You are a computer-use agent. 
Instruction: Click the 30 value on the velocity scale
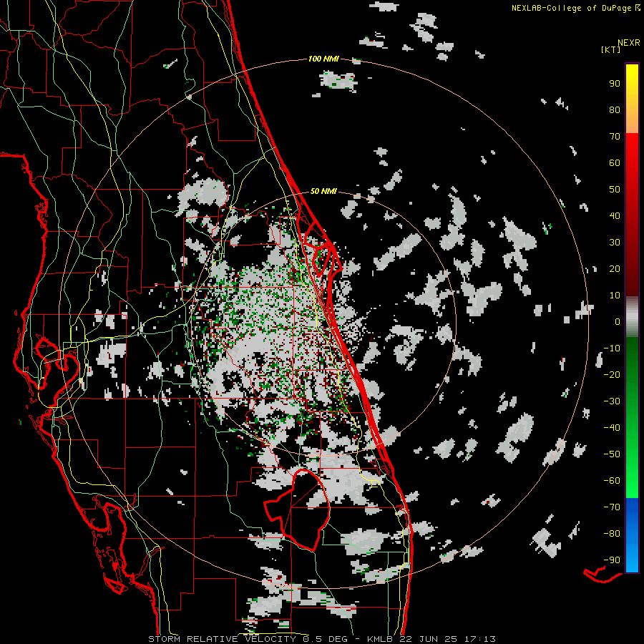click(x=615, y=243)
